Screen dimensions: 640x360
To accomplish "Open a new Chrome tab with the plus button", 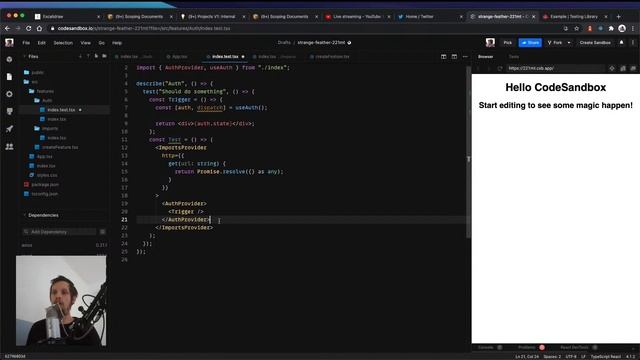I will pos(619,17).
